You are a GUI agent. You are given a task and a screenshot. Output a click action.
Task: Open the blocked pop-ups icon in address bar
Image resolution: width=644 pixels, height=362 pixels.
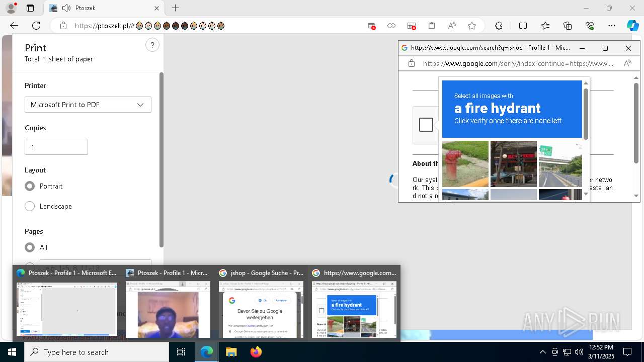click(x=371, y=26)
